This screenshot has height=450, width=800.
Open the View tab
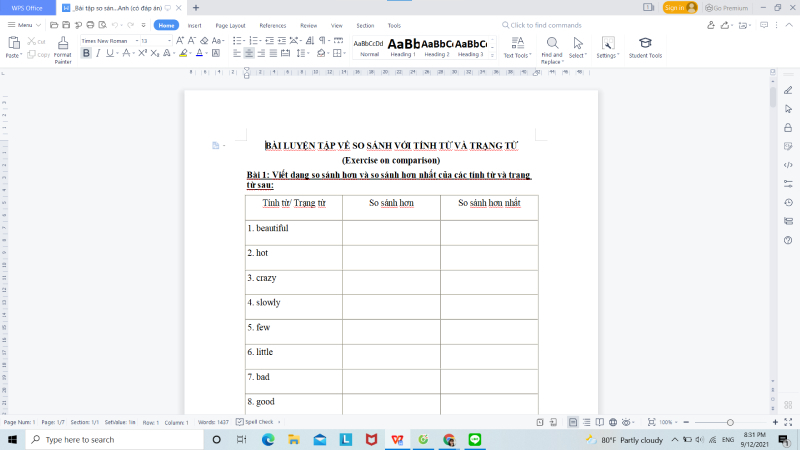(336, 25)
